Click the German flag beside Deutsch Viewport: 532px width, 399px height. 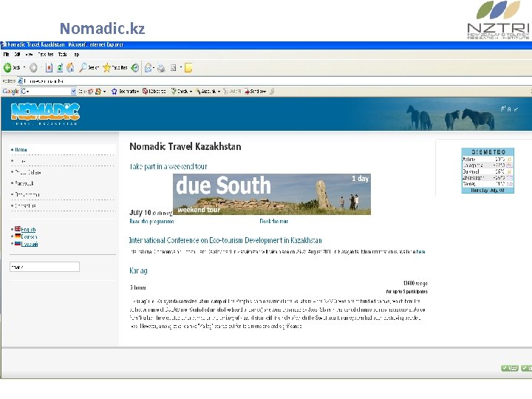click(18, 236)
